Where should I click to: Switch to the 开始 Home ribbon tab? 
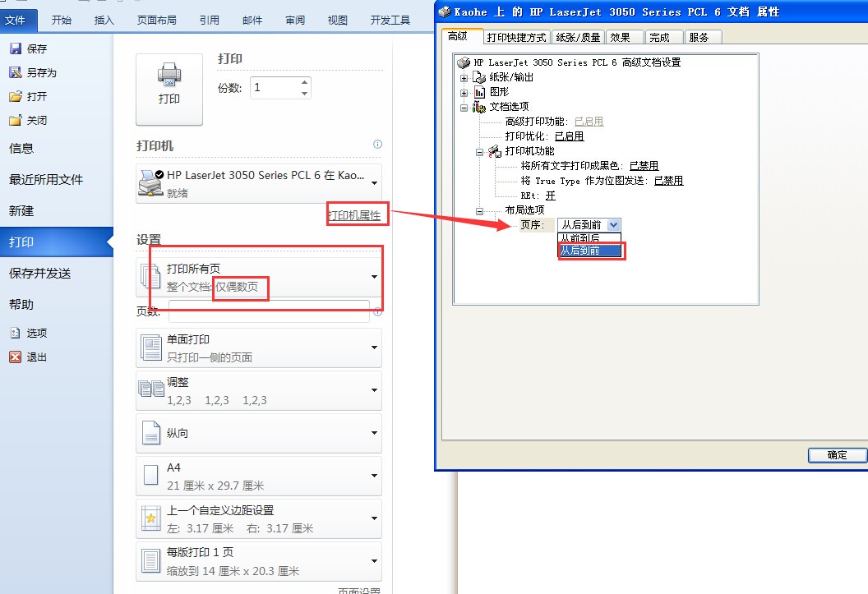pos(61,20)
